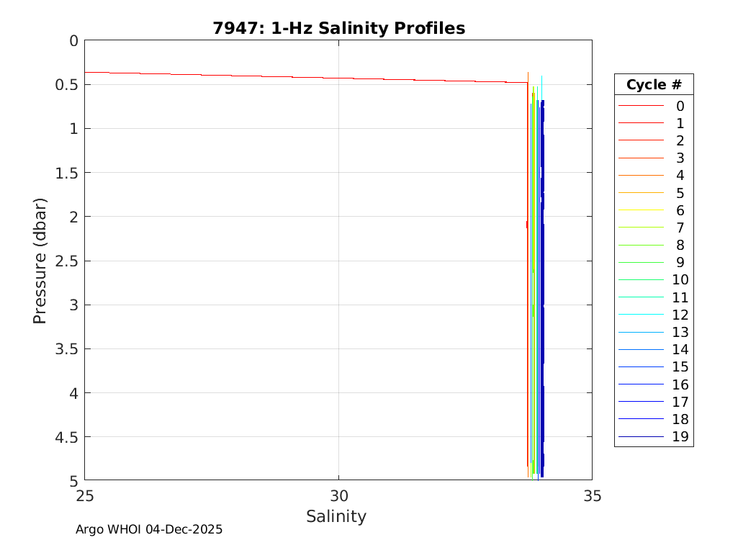
Task: Click legend label number 14
Action: 680,350
